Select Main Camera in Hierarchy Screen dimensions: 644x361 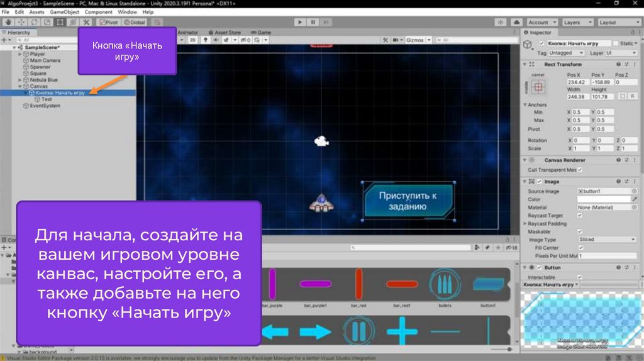(x=45, y=60)
